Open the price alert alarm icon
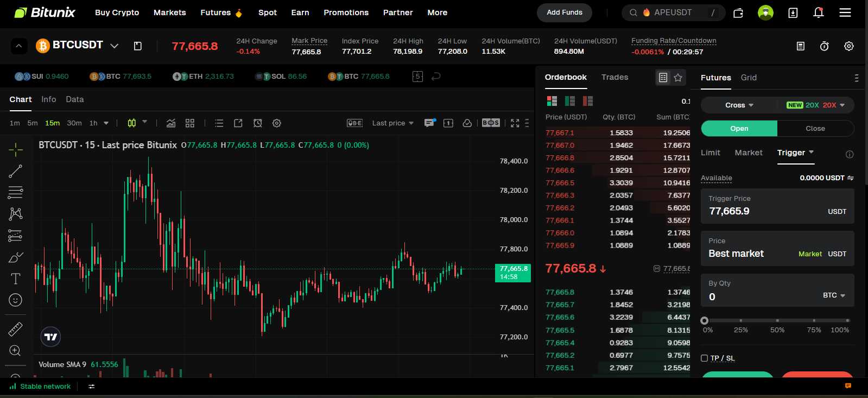868x398 pixels. click(x=258, y=123)
